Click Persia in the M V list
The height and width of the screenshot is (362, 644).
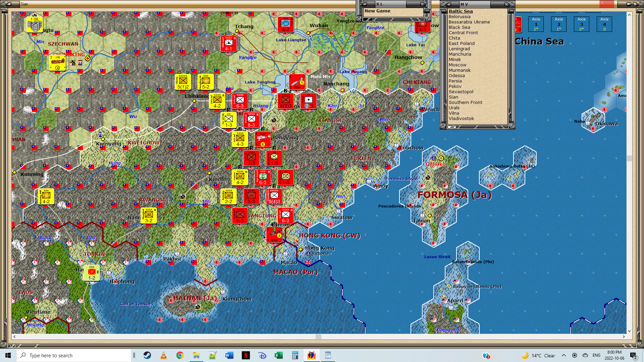click(455, 81)
